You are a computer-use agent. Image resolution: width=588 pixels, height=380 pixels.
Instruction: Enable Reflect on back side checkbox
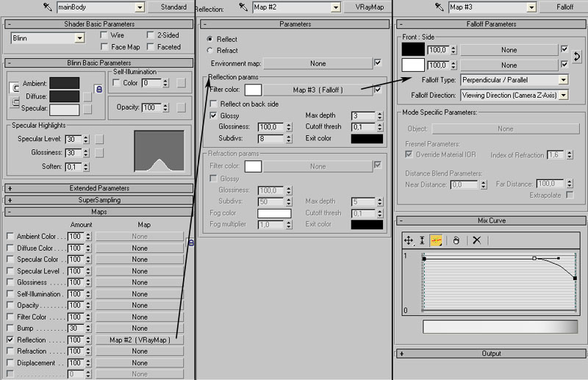pyautogui.click(x=213, y=104)
